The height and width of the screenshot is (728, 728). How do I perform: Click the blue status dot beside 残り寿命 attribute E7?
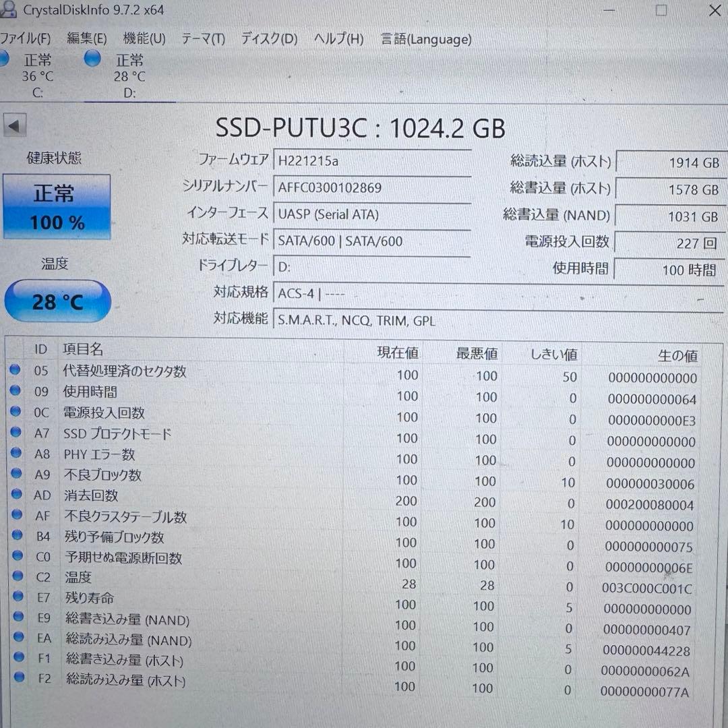(16, 597)
